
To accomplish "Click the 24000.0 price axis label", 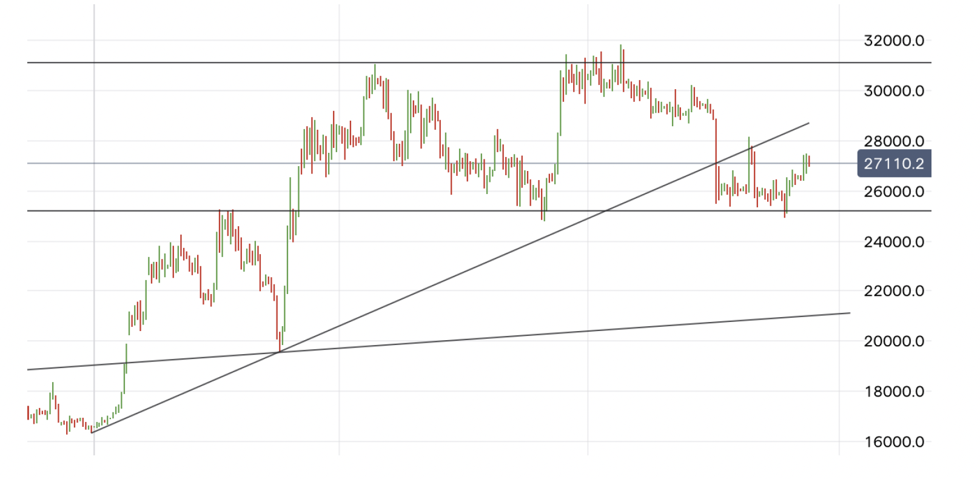I will [x=894, y=242].
